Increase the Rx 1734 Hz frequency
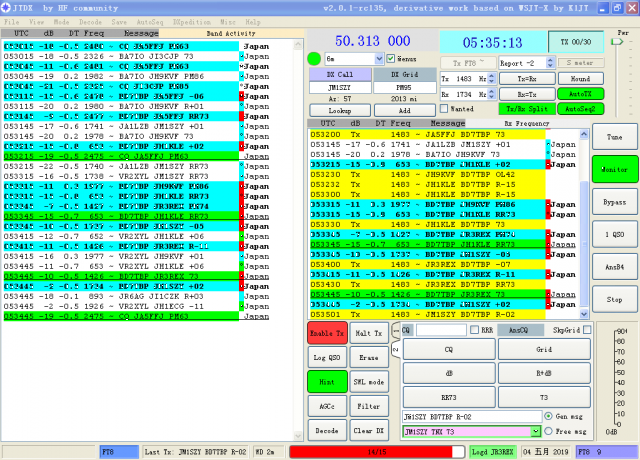This screenshot has width=640, height=460. [x=492, y=91]
